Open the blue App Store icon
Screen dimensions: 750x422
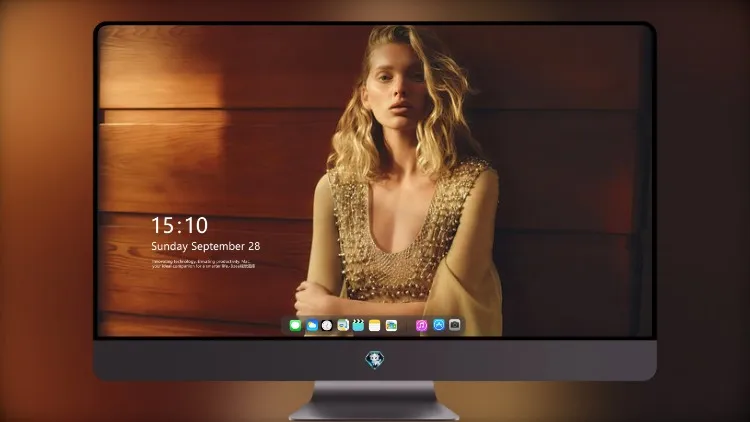[x=439, y=325]
